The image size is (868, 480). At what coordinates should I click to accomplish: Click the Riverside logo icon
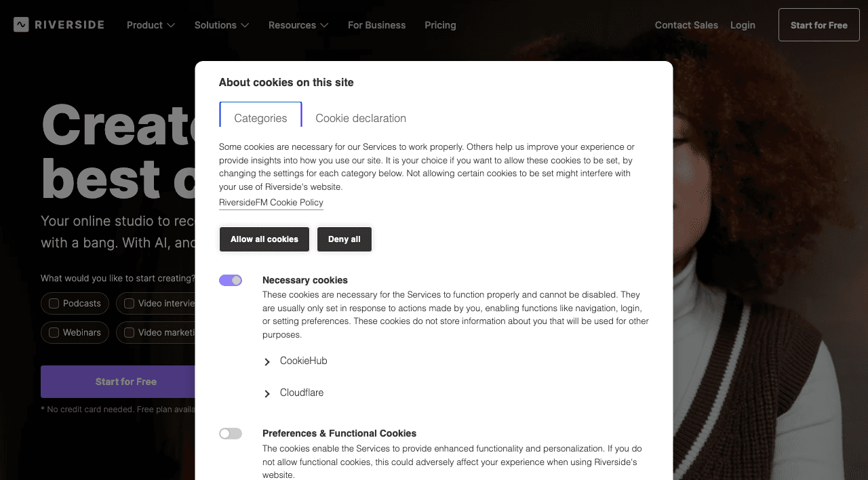[20, 24]
